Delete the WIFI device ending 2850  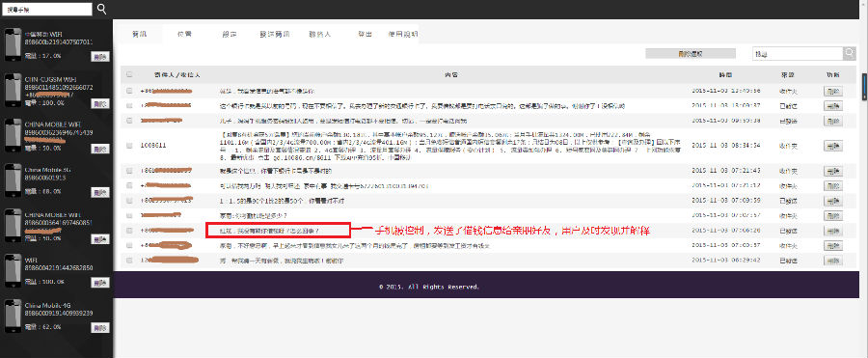[100, 283]
